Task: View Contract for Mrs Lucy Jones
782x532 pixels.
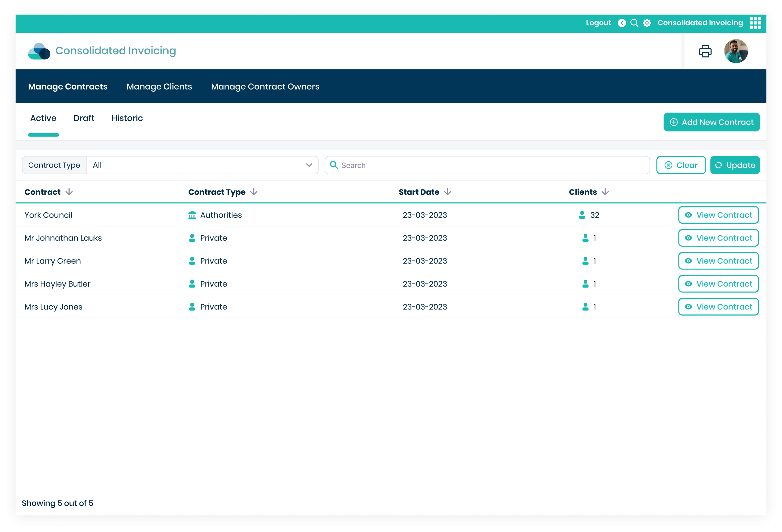Action: point(718,307)
